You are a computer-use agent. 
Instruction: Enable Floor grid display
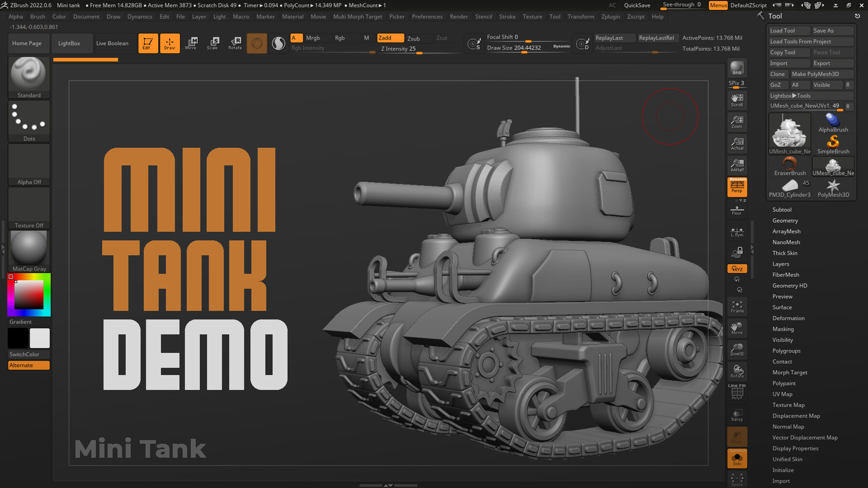pyautogui.click(x=737, y=210)
